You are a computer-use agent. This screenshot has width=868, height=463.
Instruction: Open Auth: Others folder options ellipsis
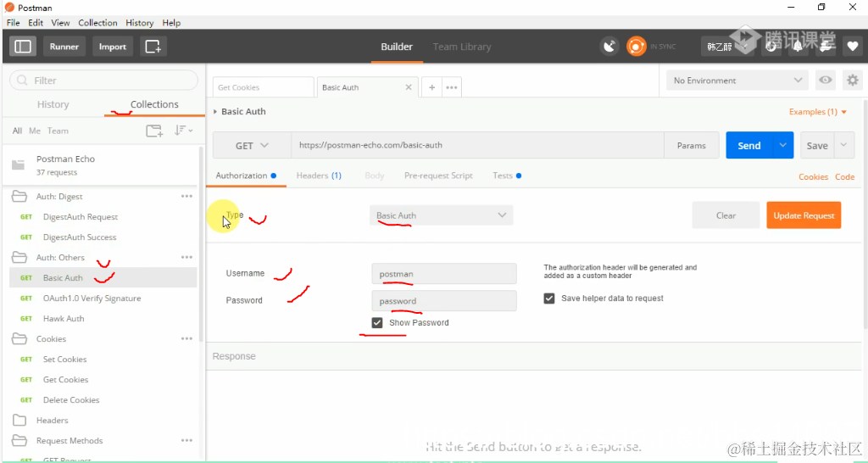[186, 258]
